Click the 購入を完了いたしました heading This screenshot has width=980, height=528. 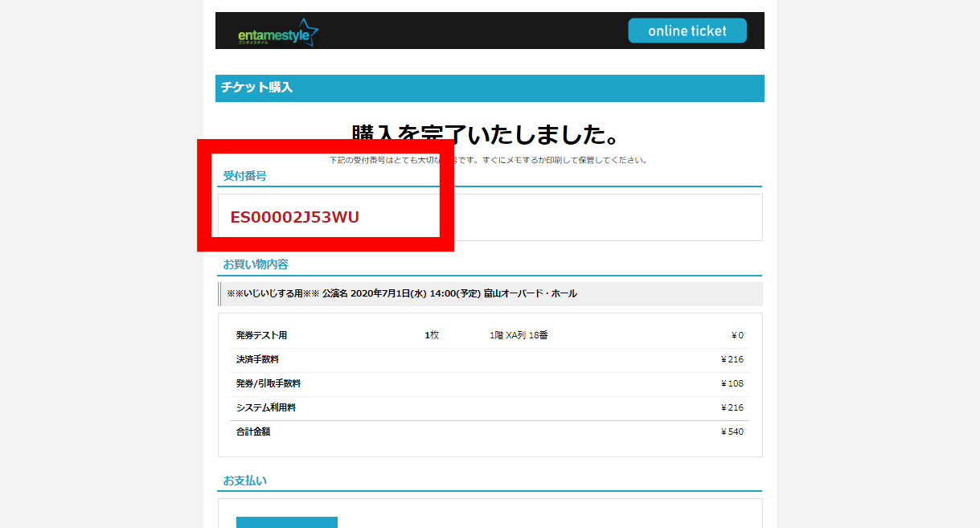485,134
